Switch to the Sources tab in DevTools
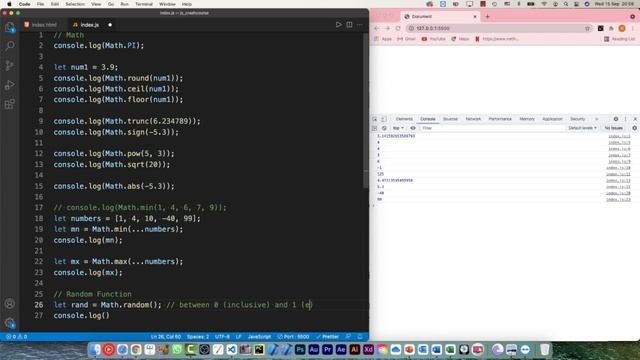Image resolution: width=640 pixels, height=360 pixels. pos(450,119)
